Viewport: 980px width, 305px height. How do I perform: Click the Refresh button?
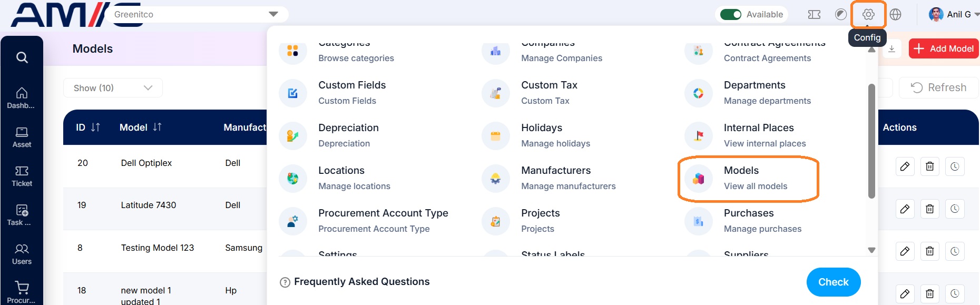(x=939, y=87)
